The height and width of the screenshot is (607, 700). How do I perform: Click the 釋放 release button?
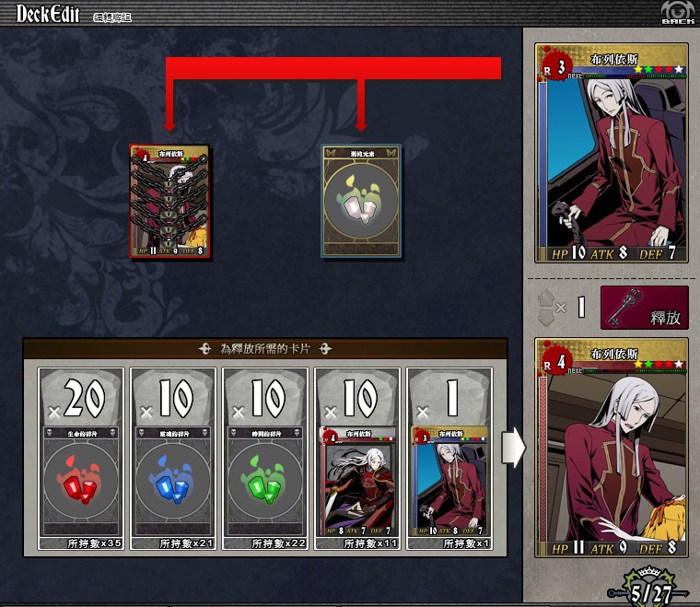[645, 308]
